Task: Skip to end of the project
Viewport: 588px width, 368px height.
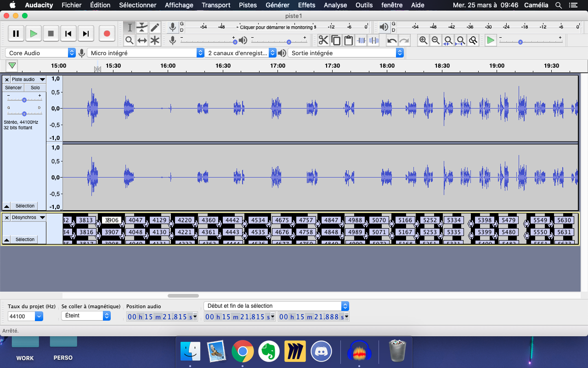Action: (85, 34)
